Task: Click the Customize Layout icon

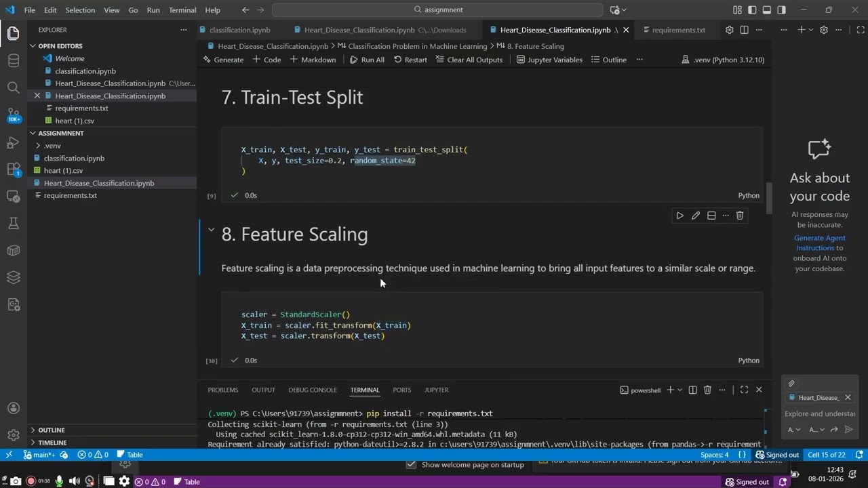Action: pos(737,10)
